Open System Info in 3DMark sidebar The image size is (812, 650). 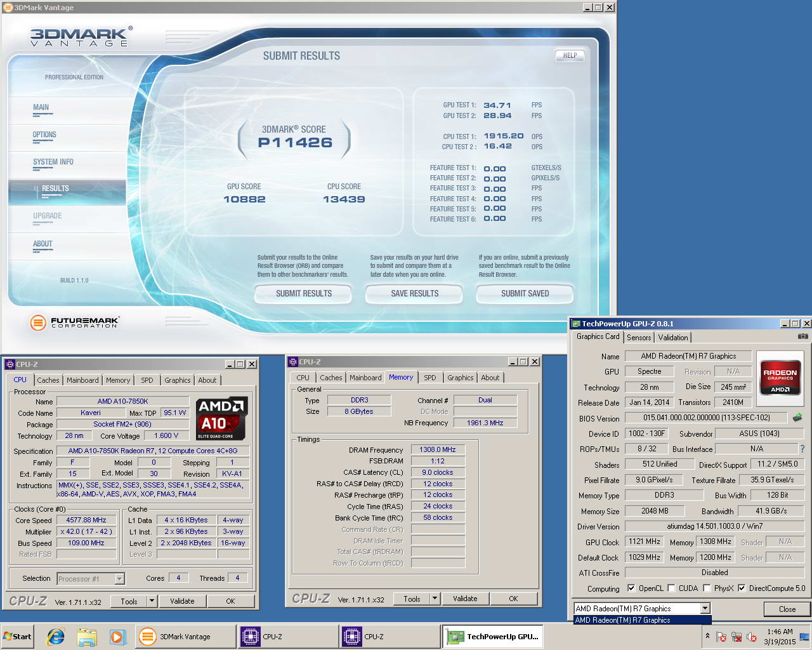coord(53,162)
